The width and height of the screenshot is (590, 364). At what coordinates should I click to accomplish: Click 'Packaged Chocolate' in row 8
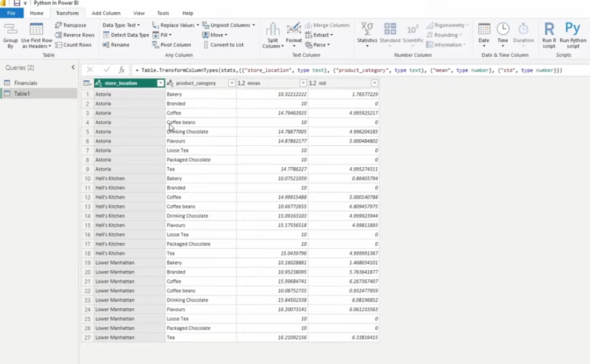point(188,160)
